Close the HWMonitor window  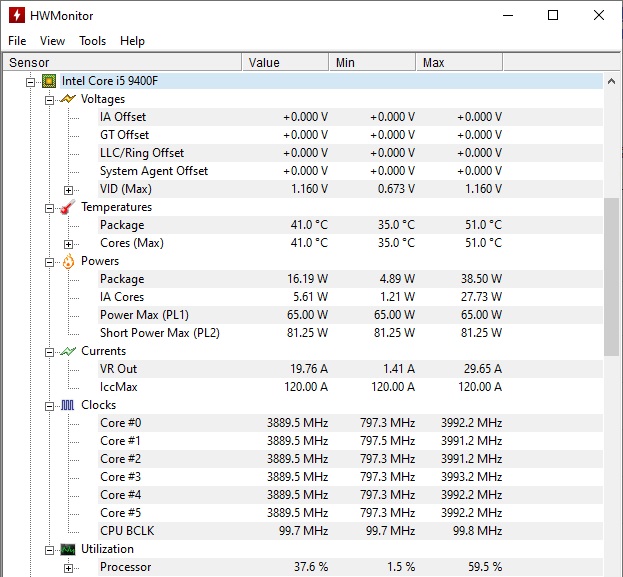click(x=599, y=15)
